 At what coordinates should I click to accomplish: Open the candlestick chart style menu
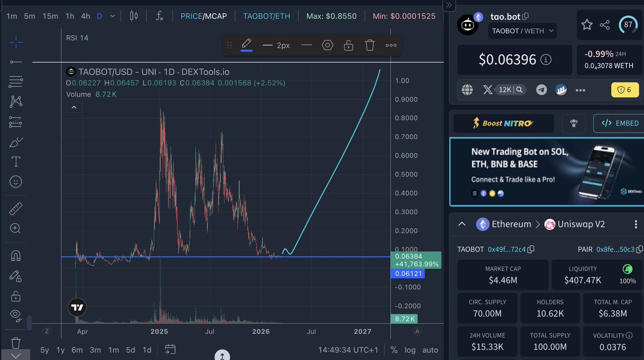(134, 16)
